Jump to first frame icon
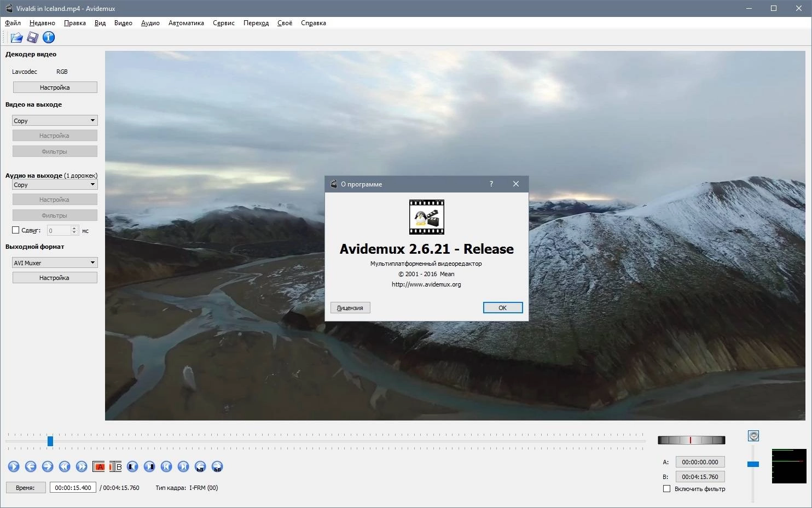This screenshot has width=812, height=508. (x=166, y=466)
